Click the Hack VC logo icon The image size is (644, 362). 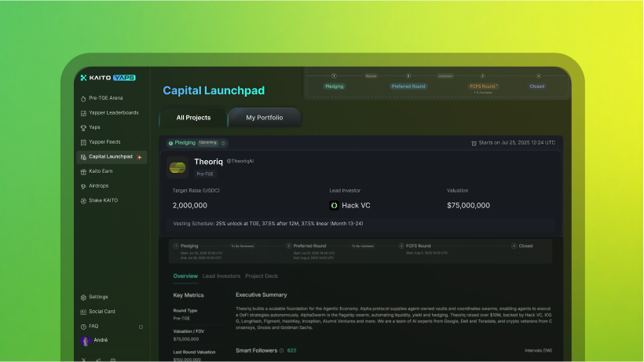tap(335, 205)
